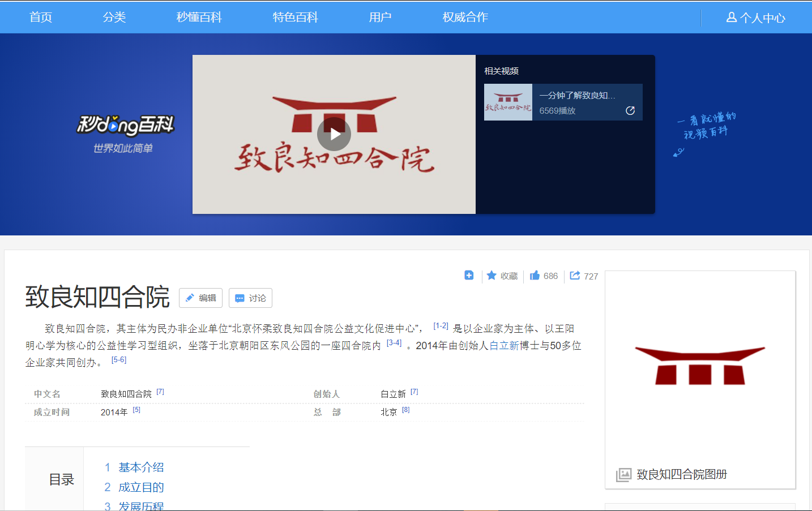Open the user icon for 个人中心

click(x=732, y=18)
